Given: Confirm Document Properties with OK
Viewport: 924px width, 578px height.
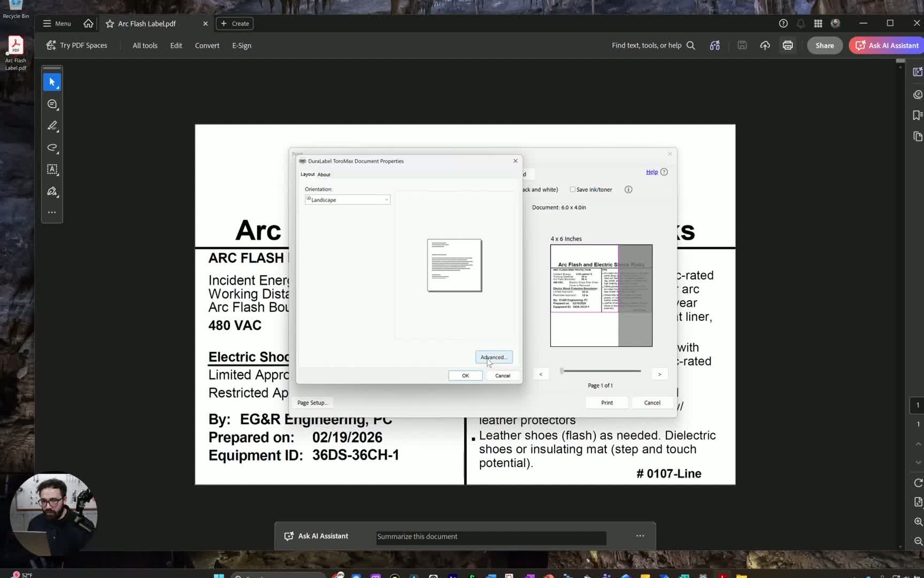Looking at the screenshot, I should pos(465,376).
